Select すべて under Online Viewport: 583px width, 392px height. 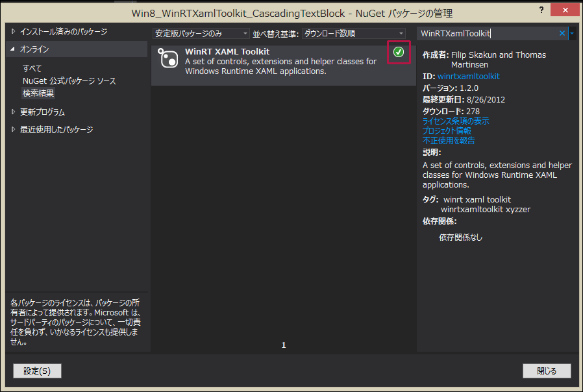(x=32, y=68)
